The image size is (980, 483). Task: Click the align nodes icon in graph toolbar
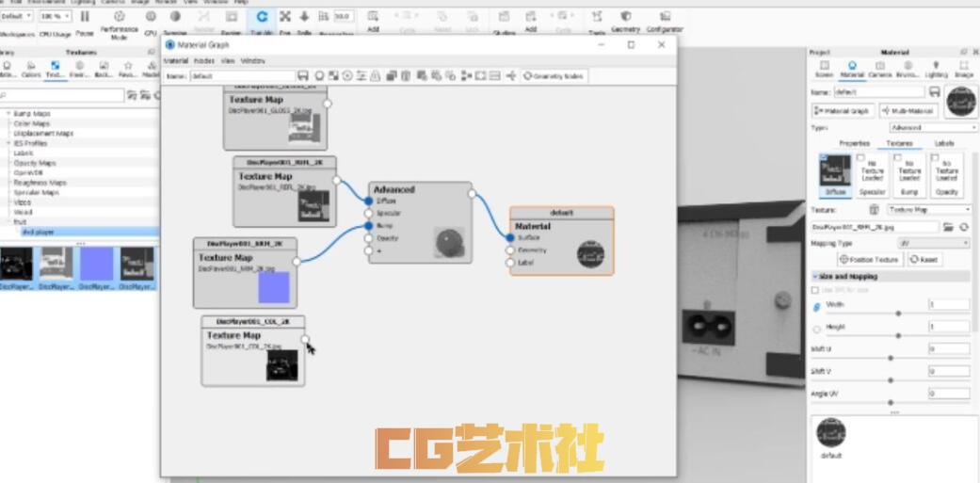466,76
